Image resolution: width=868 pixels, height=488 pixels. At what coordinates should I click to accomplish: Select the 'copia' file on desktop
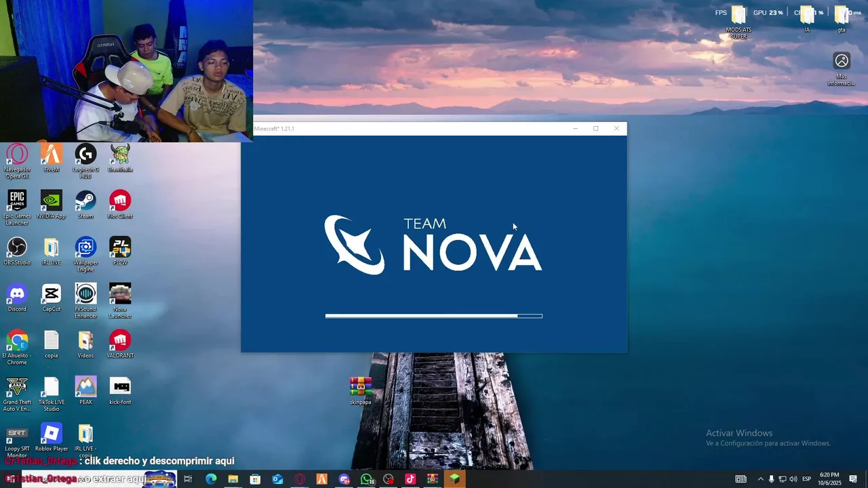[x=52, y=344]
